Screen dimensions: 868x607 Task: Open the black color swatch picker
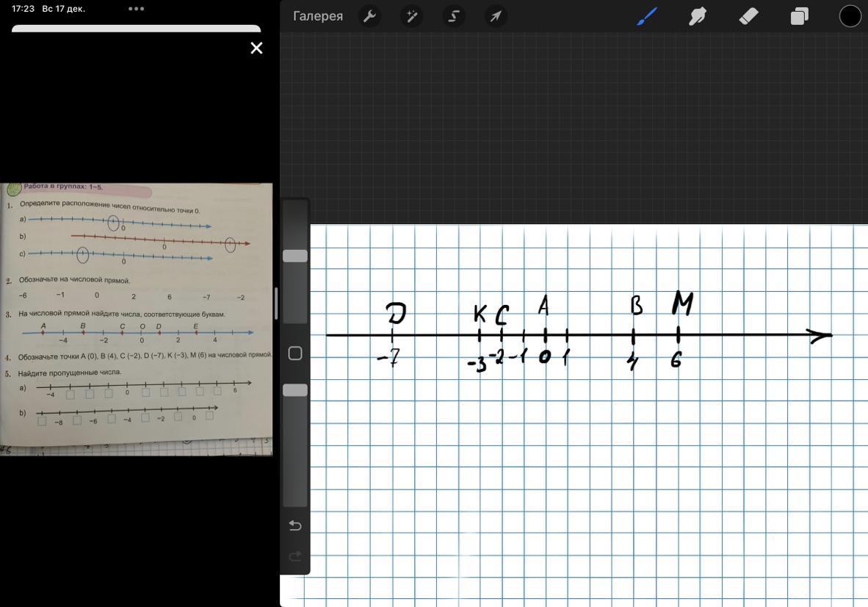click(850, 16)
